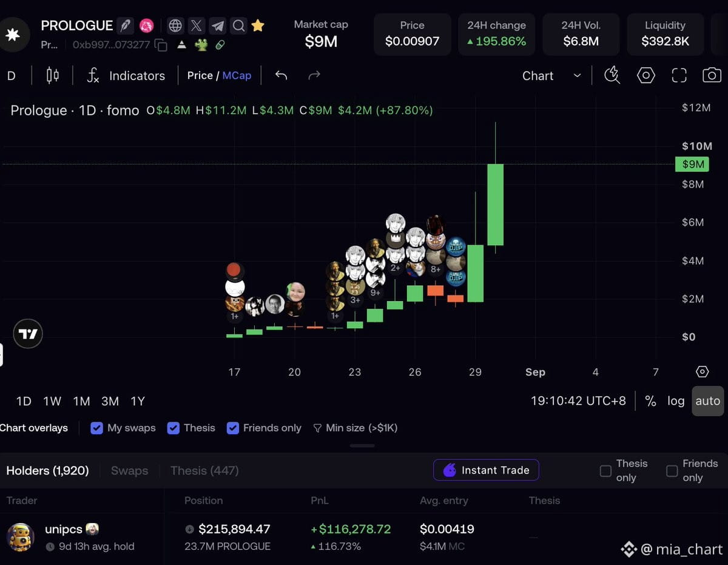Viewport: 728px width, 565px height.
Task: Click the panel drag handle below overlays
Action: point(362,445)
